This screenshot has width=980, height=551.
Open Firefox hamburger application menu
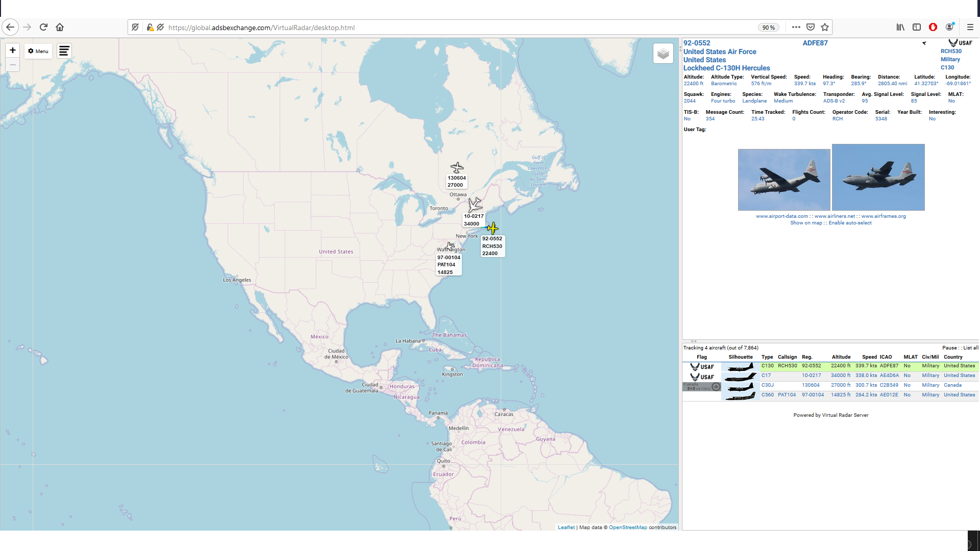[970, 28]
